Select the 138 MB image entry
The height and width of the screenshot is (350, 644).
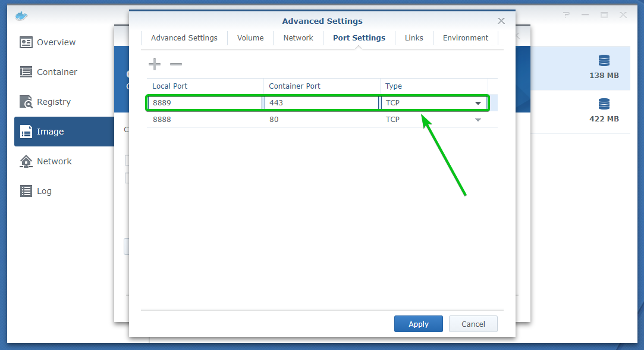tap(580, 68)
